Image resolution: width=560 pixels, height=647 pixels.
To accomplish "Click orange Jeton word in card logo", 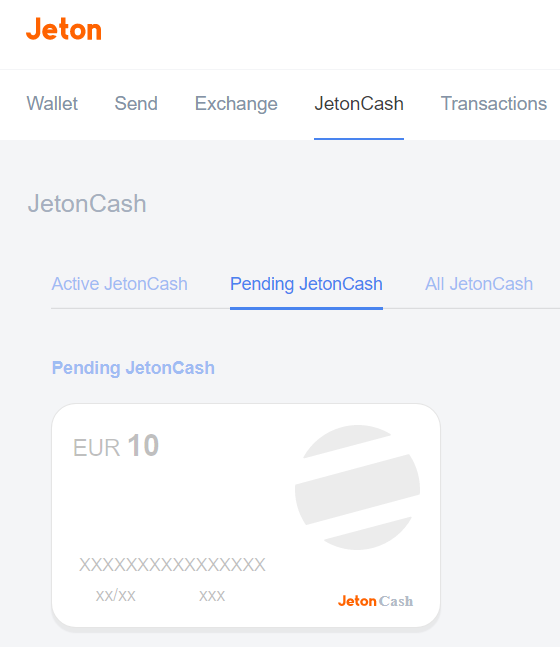I will (x=357, y=601).
